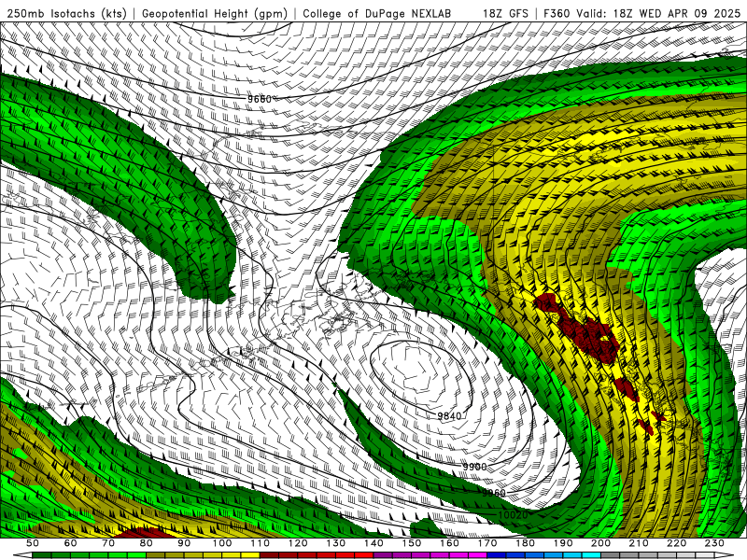The image size is (747, 560).
Task: Click the 160 value on the color scale
Action: [449, 543]
